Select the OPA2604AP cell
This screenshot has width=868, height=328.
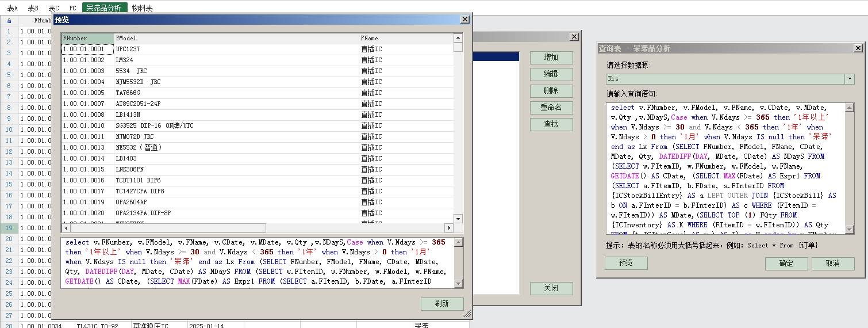tap(237, 203)
